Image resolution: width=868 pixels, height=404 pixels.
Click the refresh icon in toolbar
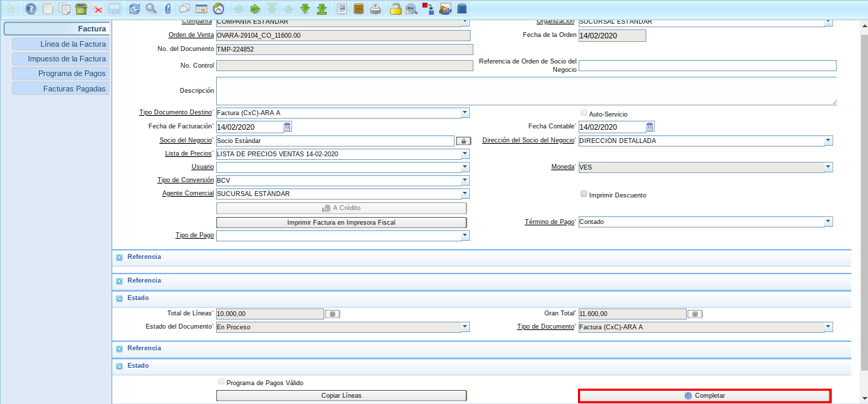click(x=134, y=9)
